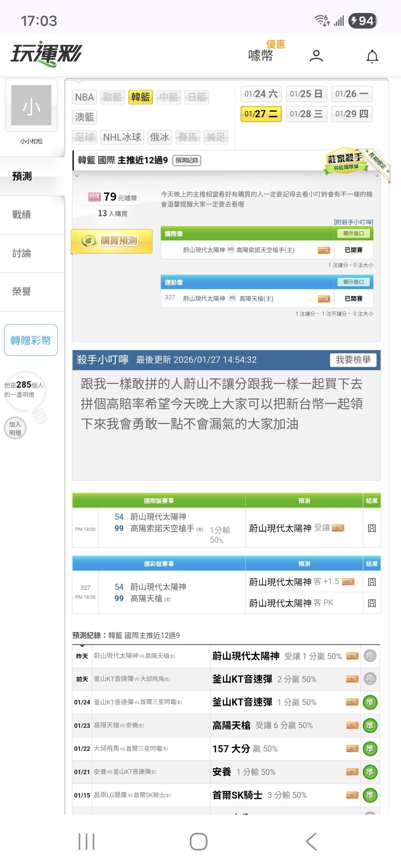Tap result icon for 客 PK prediction
This screenshot has width=401, height=868.
coord(372,603)
